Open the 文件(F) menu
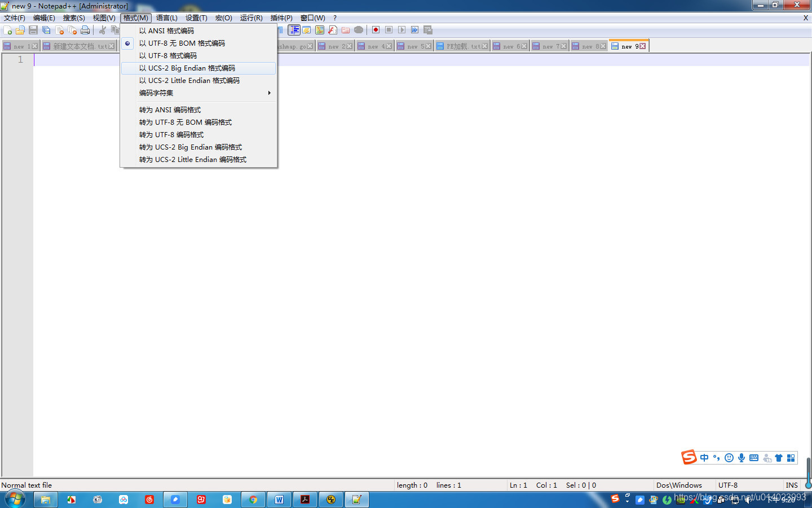 15,18
